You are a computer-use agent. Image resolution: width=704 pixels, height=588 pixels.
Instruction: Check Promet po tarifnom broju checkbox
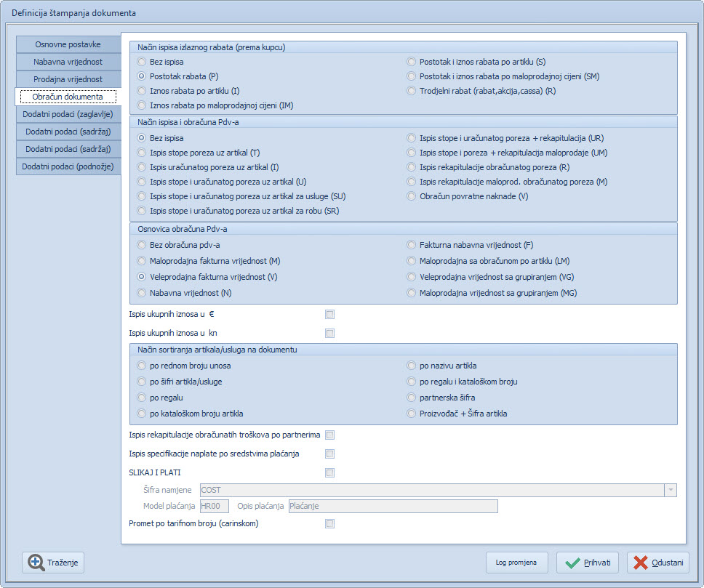[x=330, y=523]
